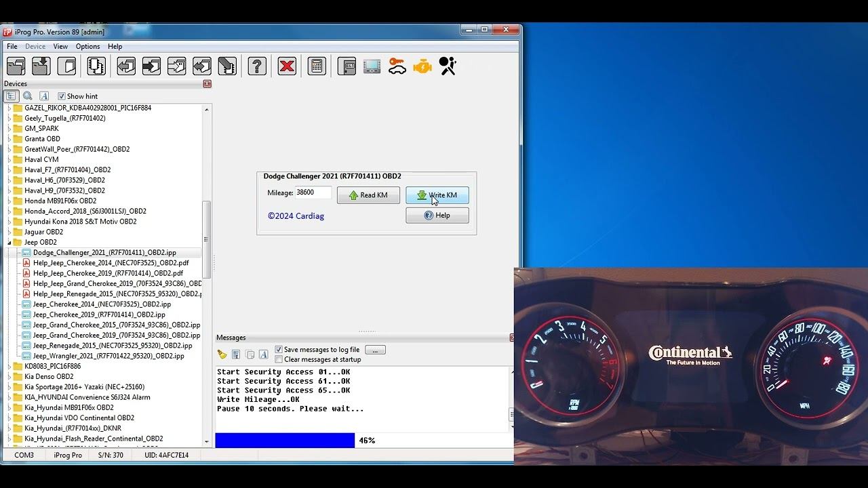Viewport: 868px width, 488px height.
Task: Click the log file browse '...' button
Action: click(375, 350)
